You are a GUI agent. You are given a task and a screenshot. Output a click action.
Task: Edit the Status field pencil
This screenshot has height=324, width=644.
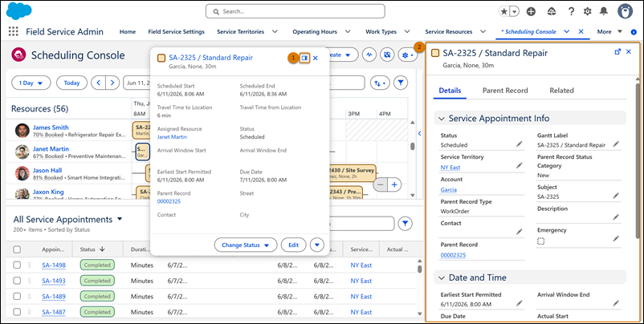coord(520,144)
